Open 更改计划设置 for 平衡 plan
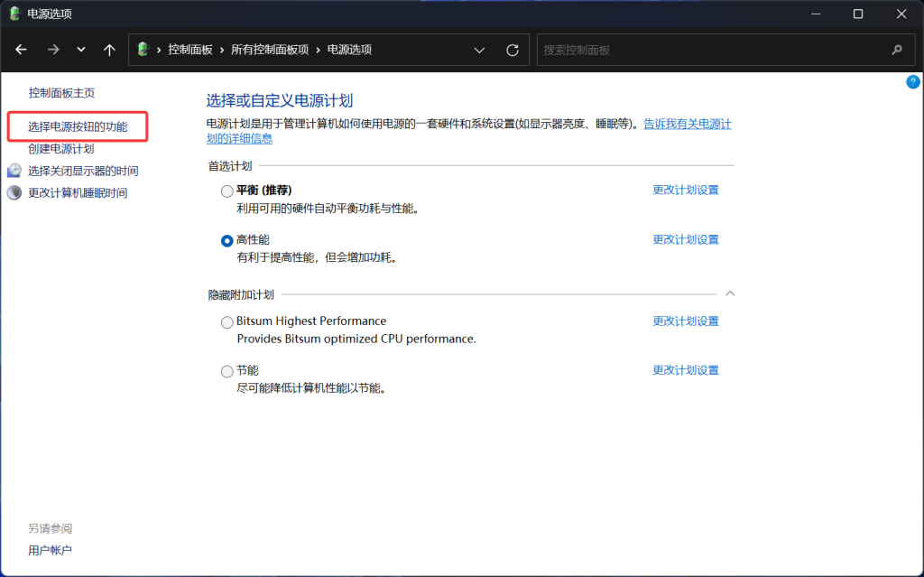This screenshot has height=577, width=924. point(686,190)
